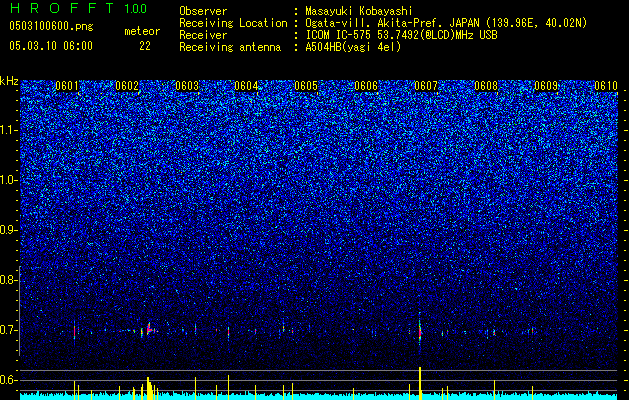Viewport: 629px width, 400px height.
Task: Click the date stamp 05.03.10 06:00
Action: 51,46
